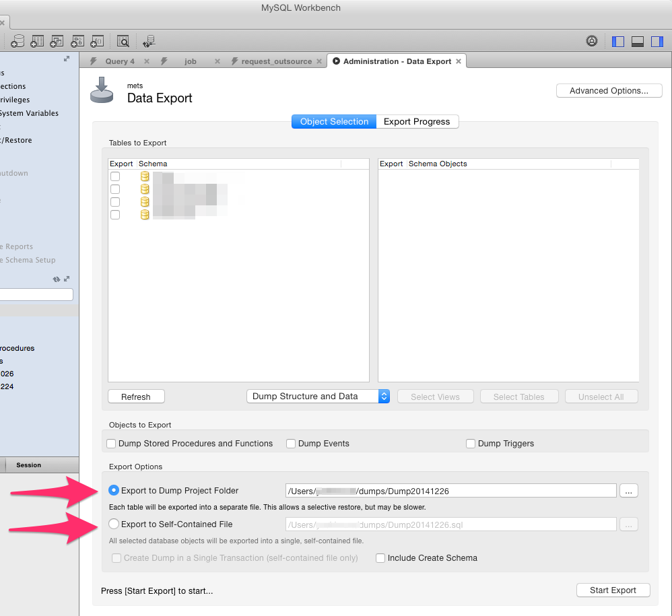This screenshot has width=672, height=616.
Task: Click the create new function icon
Action: (x=97, y=41)
